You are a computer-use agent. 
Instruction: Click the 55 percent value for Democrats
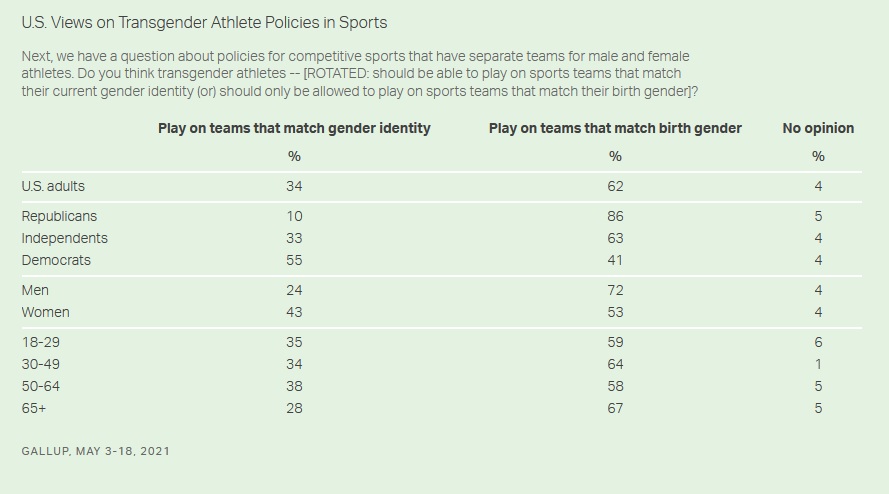(294, 260)
